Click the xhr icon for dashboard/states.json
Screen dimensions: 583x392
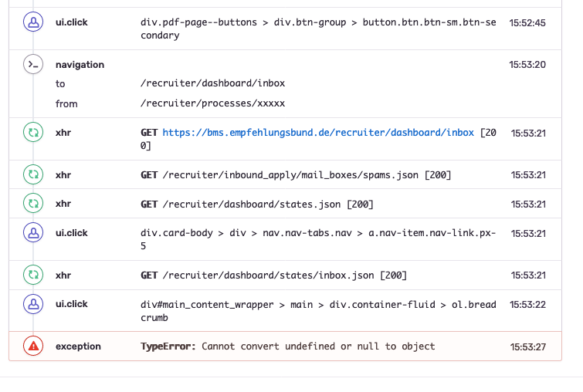[33, 204]
